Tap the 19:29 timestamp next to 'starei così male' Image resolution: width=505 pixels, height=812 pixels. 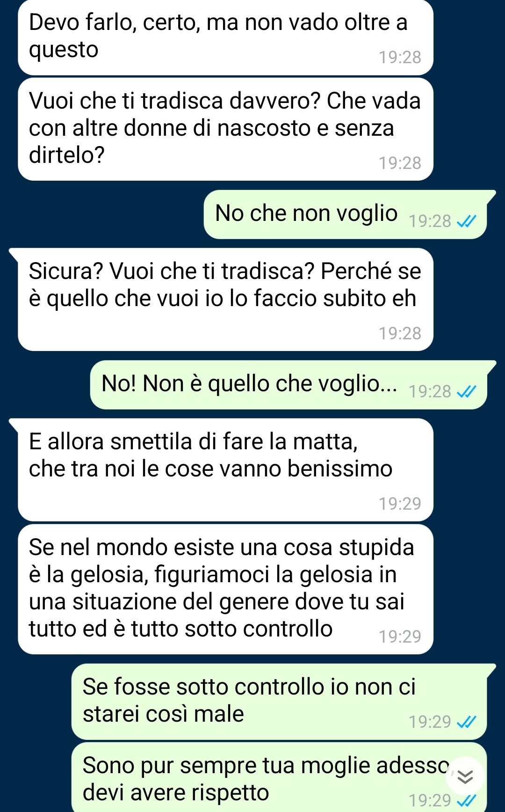pyautogui.click(x=430, y=722)
